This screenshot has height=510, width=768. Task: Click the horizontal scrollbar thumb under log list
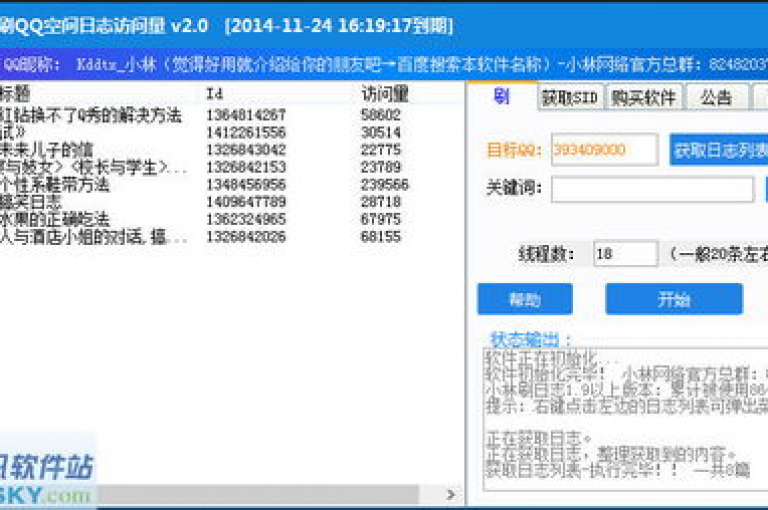tap(258, 495)
